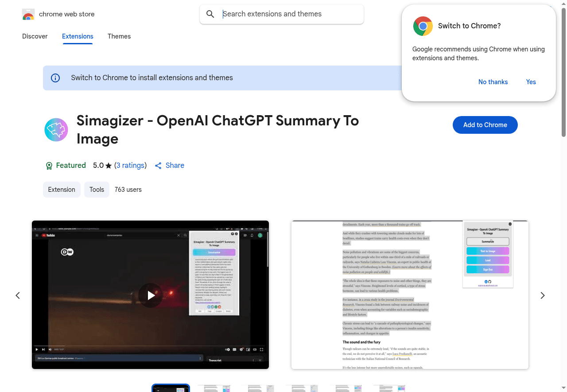This screenshot has height=392, width=567.
Task: Open the 3 ratings link
Action: tap(130, 166)
